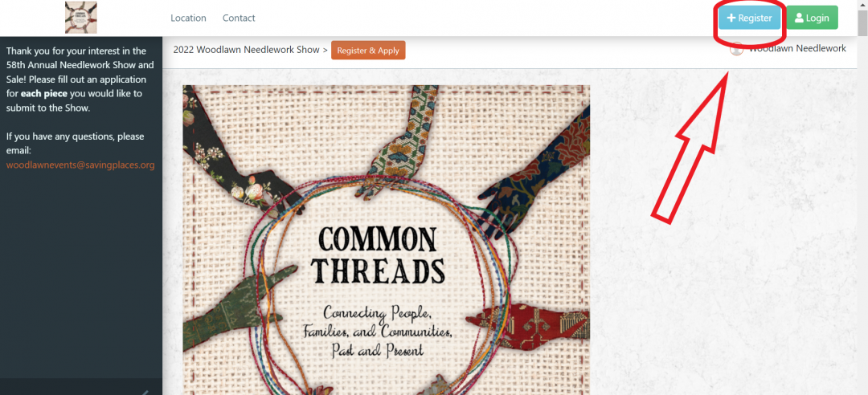Click the orange Register & Apply button
This screenshot has height=395, width=868.
coord(368,50)
